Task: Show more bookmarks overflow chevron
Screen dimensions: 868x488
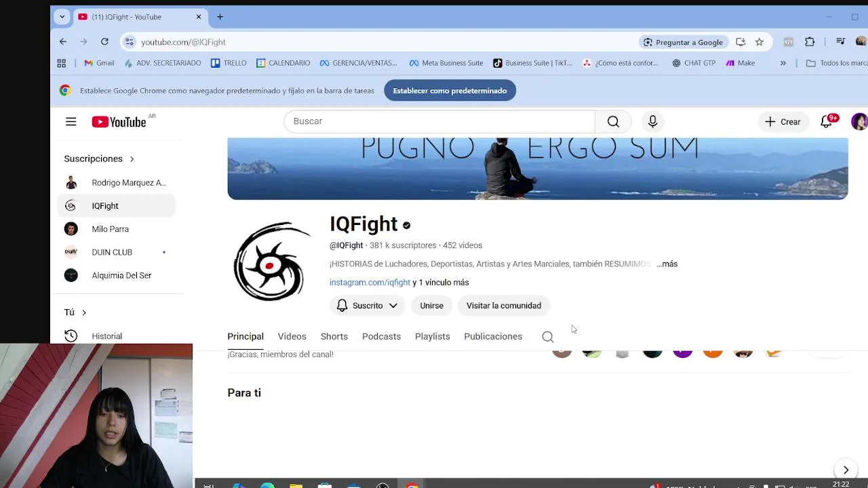Action: [x=783, y=63]
